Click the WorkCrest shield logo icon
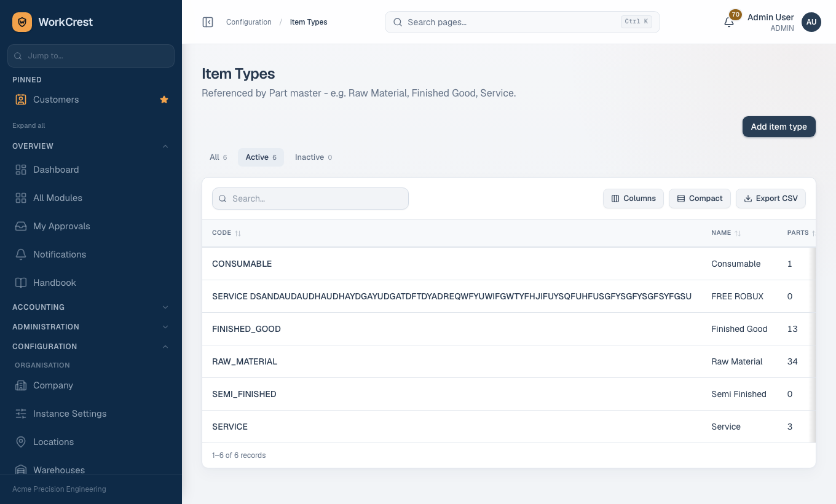 point(22,22)
